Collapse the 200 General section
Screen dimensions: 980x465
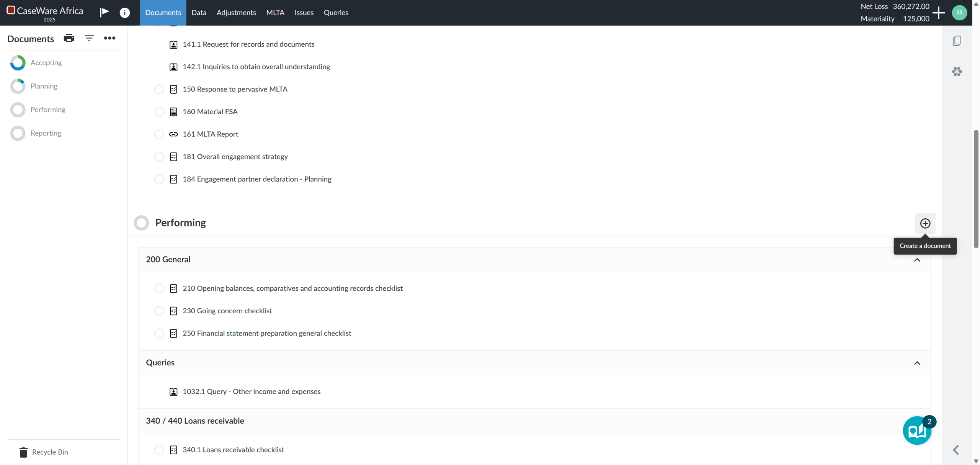click(917, 260)
